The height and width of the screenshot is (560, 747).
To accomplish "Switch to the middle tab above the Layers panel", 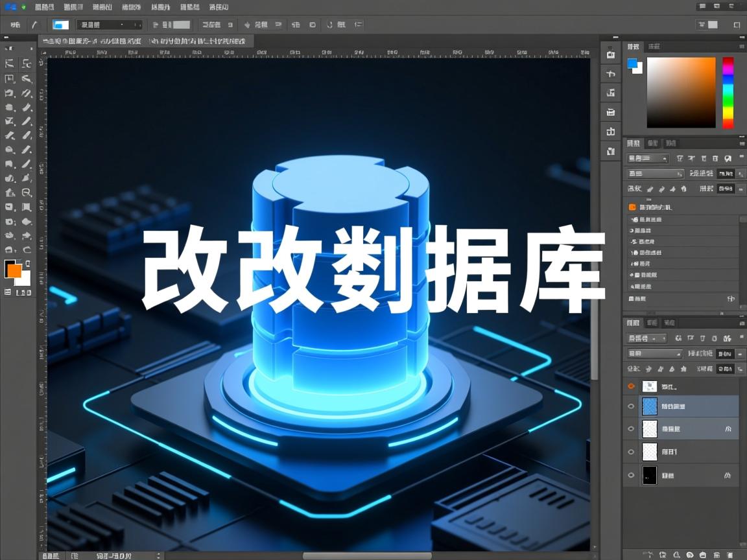I will pyautogui.click(x=653, y=322).
